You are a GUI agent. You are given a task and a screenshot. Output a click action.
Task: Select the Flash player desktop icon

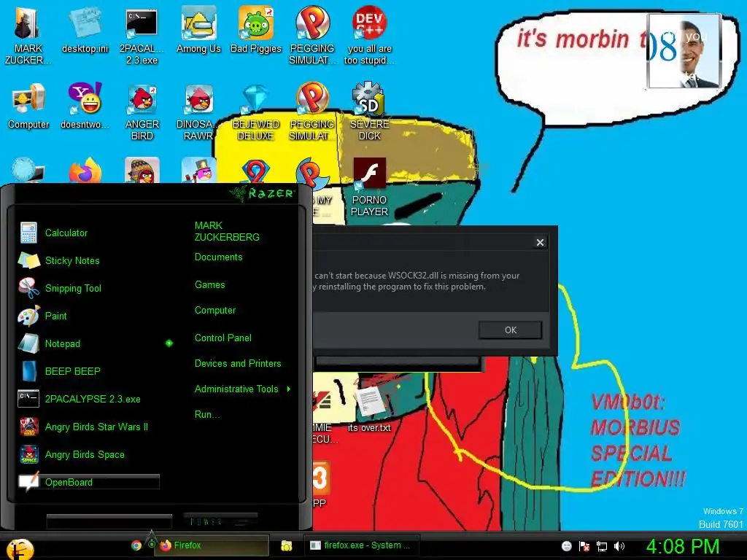[369, 187]
